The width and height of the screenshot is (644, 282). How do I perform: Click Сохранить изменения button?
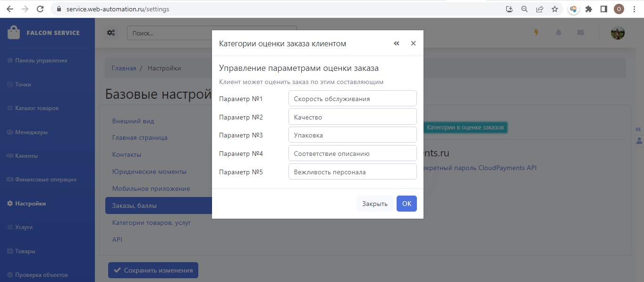pos(153,271)
